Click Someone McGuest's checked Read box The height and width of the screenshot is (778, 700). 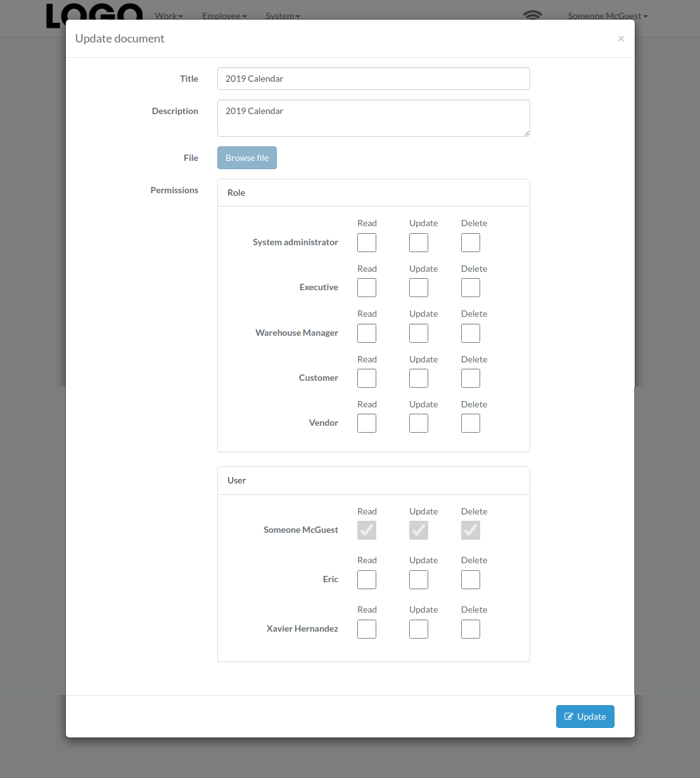(x=367, y=530)
